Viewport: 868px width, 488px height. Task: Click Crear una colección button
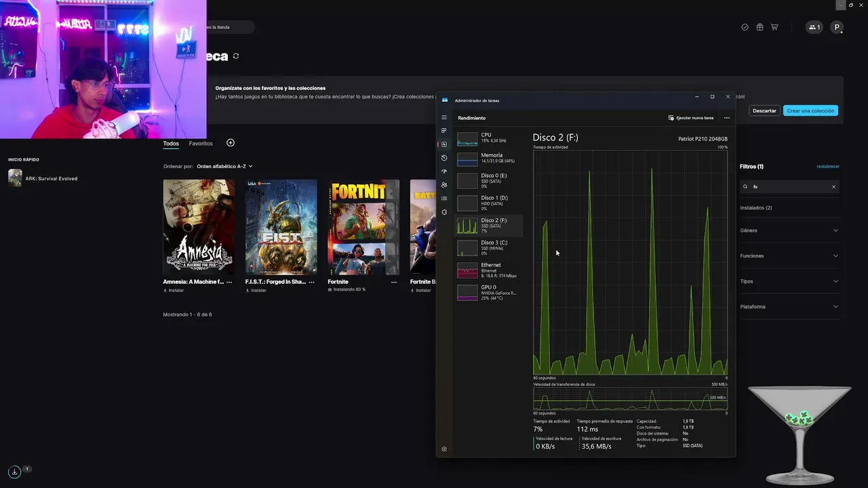coord(810,110)
